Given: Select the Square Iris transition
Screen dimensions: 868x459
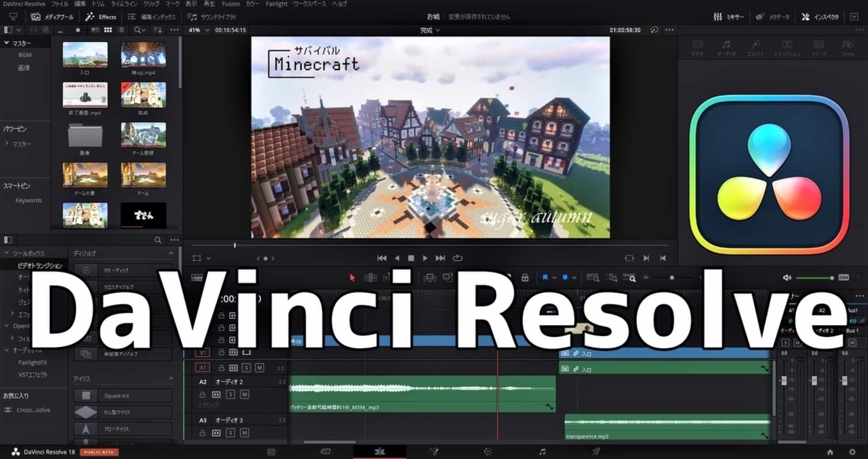Looking at the screenshot, I should coord(123,396).
